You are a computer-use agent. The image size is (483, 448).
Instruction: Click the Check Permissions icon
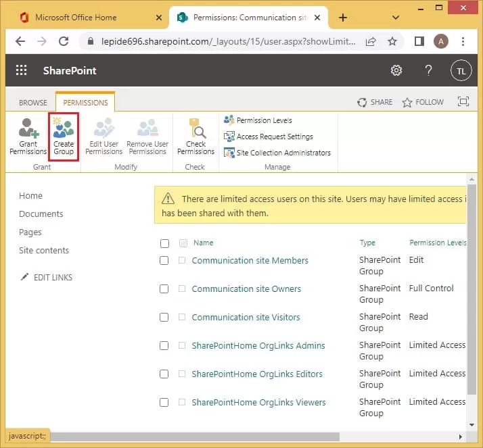195,136
